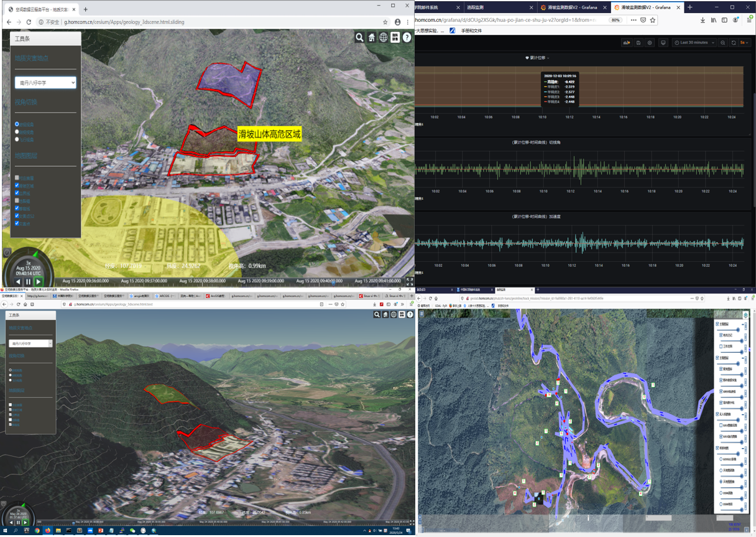Open the globe scene mode picker

click(383, 38)
